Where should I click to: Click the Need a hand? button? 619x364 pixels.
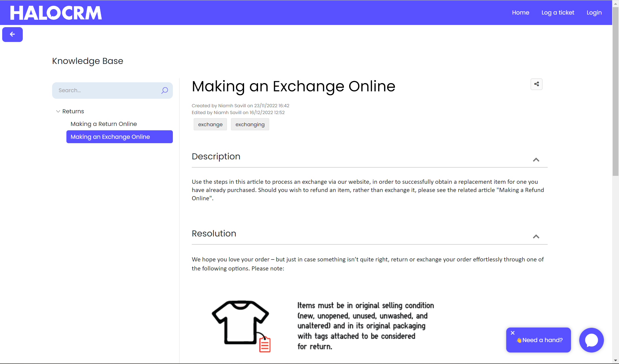[x=542, y=340]
